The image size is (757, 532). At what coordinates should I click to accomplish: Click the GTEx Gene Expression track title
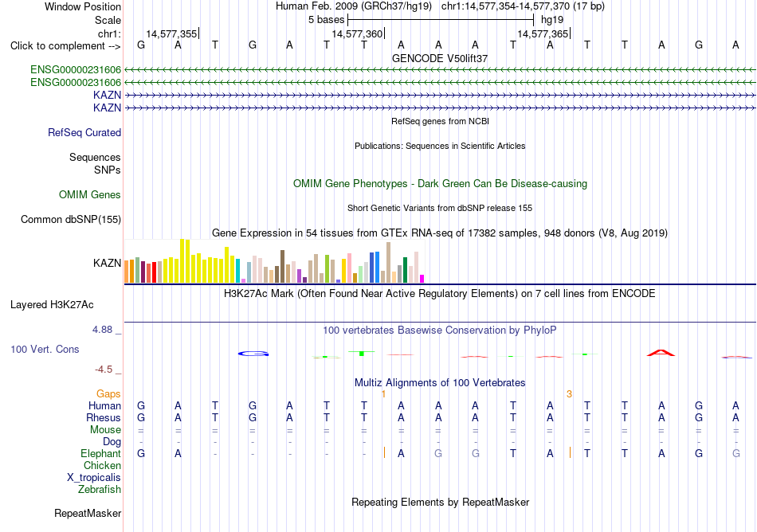coord(440,233)
